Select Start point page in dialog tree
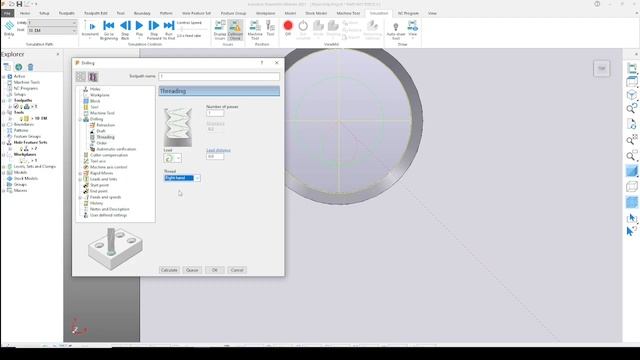 [x=99, y=185]
